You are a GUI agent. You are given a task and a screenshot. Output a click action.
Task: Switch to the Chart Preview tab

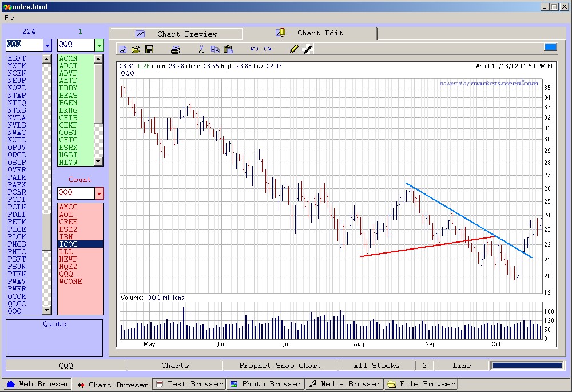tap(176, 34)
